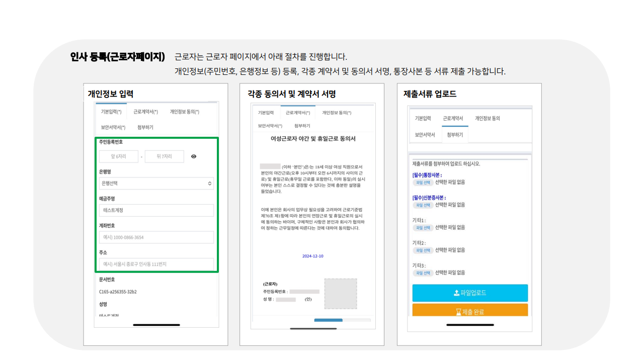Click the blue progress bar below the consent form
The image size is (644, 362).
click(x=330, y=320)
